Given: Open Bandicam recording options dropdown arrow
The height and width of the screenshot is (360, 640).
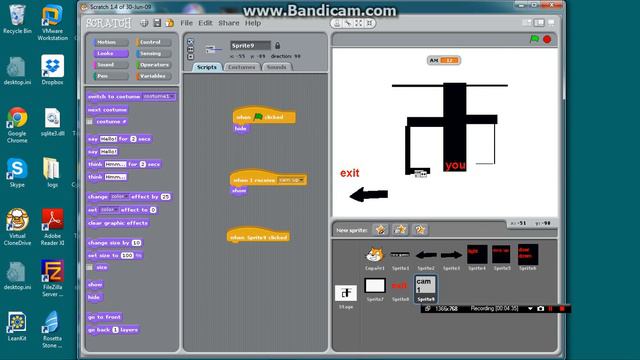Looking at the screenshot, I should tap(530, 309).
